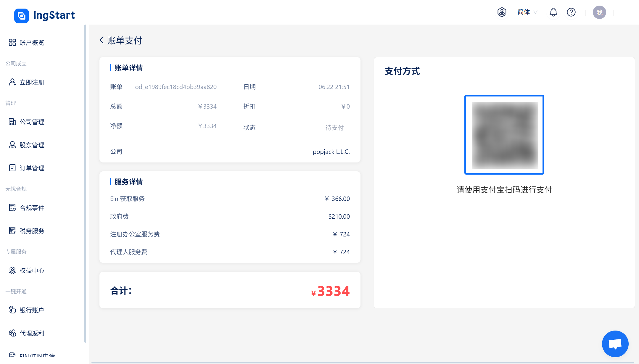Go back using the 账单支付 chevron
Screen dimensions: 639x364
coord(102,40)
